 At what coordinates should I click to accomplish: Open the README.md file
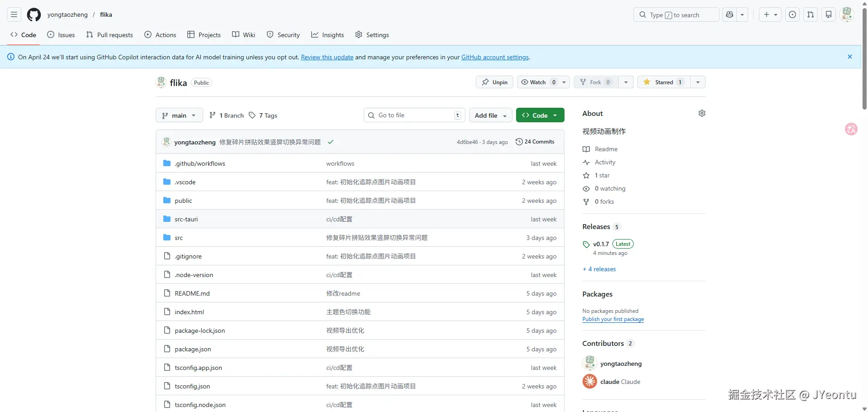pos(192,293)
